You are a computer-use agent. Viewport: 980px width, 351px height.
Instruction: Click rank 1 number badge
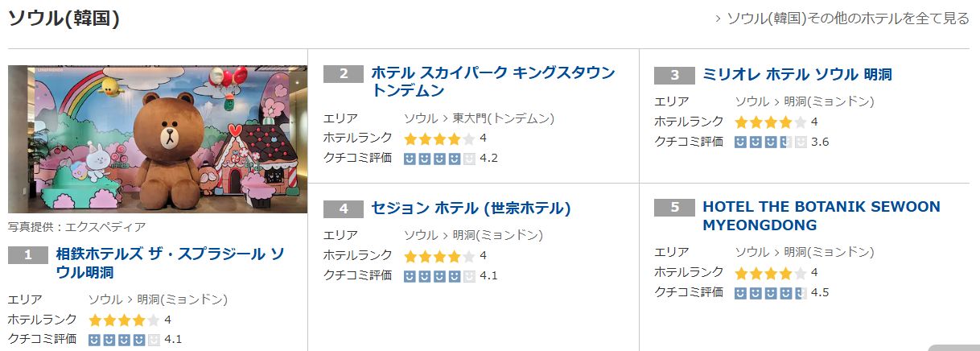(28, 255)
